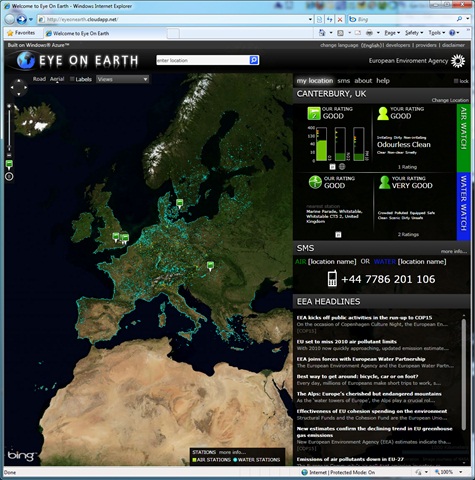Click the zoom-in plus at slider top
Viewport: 475px width, 480px height.
click(x=9, y=106)
